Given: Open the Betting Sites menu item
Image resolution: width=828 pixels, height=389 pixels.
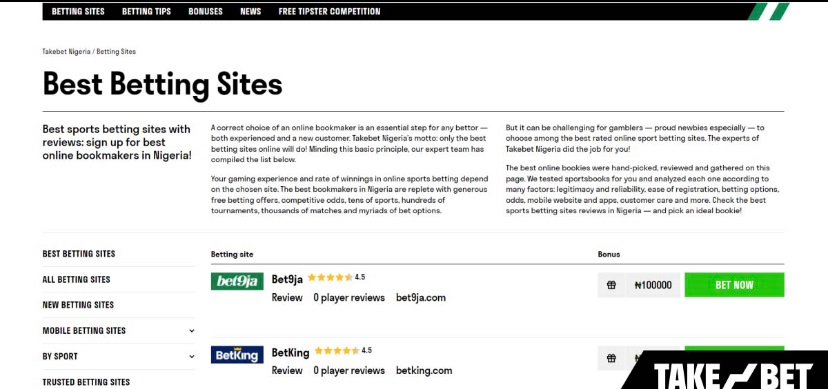Looking at the screenshot, I should [x=78, y=11].
